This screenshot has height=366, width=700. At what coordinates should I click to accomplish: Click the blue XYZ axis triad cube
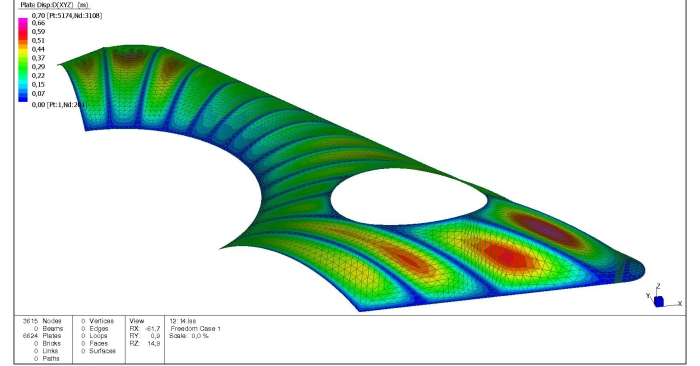click(x=659, y=302)
